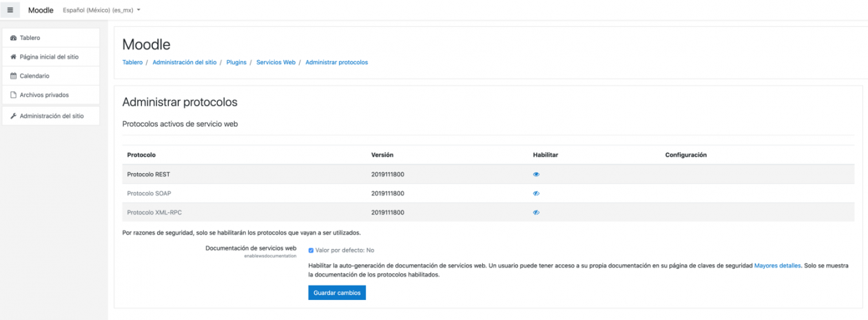The height and width of the screenshot is (320, 868).
Task: Enable Protocolo XML-RPC with its crossed eye icon
Action: click(536, 212)
